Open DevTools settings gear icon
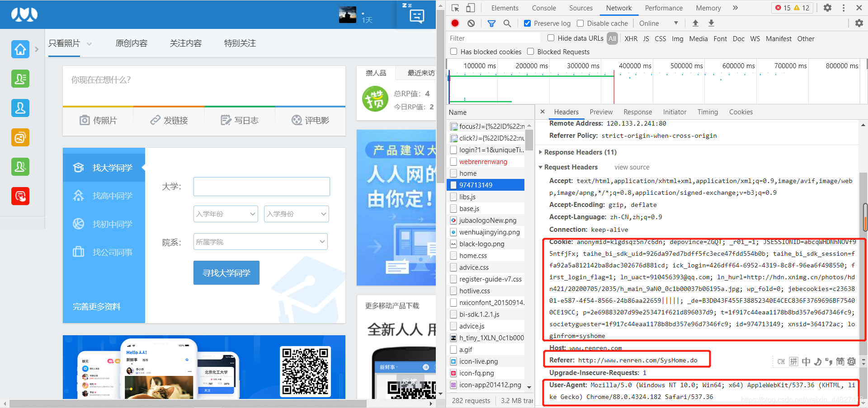 coord(827,8)
